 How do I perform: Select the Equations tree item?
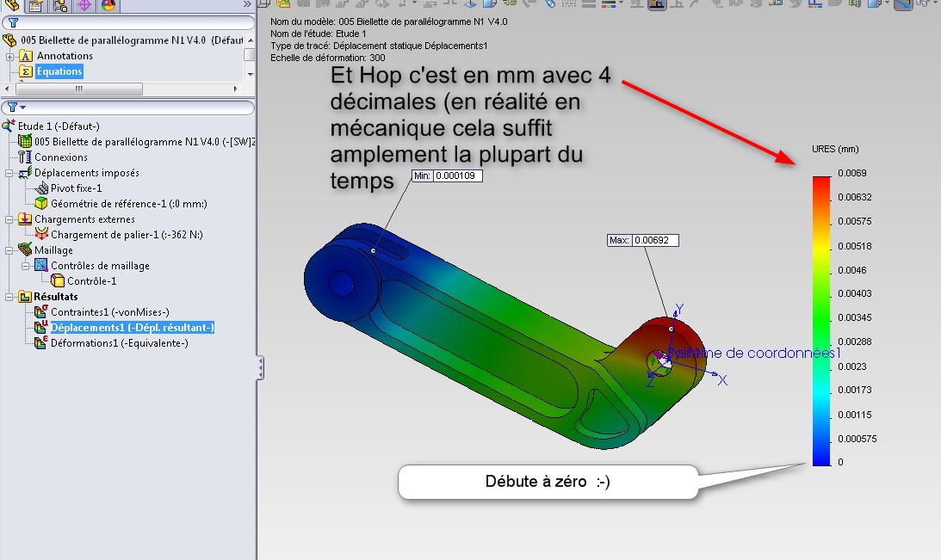(59, 71)
